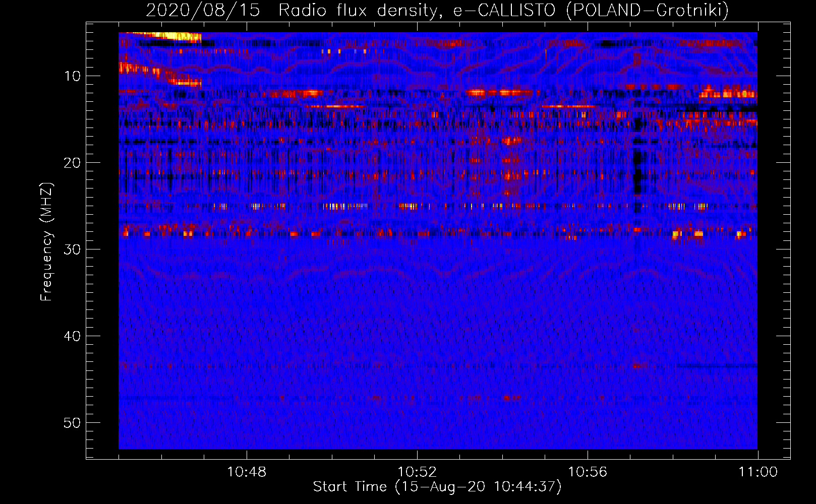The width and height of the screenshot is (816, 504).
Task: Click the frequency tick label 10
Action: pos(72,76)
